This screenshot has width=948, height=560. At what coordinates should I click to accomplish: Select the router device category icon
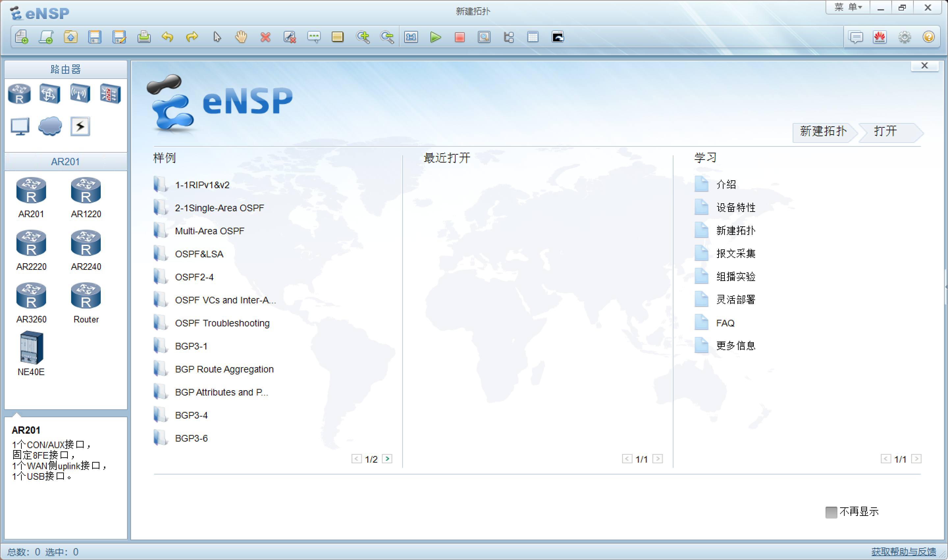click(19, 94)
